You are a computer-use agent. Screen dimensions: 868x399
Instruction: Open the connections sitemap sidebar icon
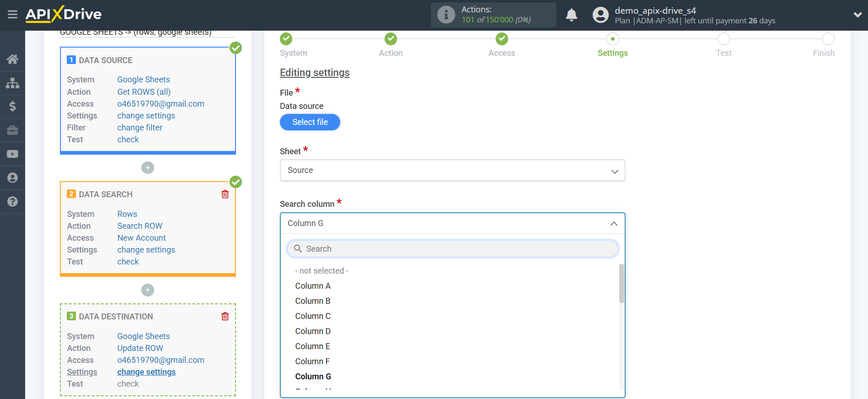tap(12, 83)
